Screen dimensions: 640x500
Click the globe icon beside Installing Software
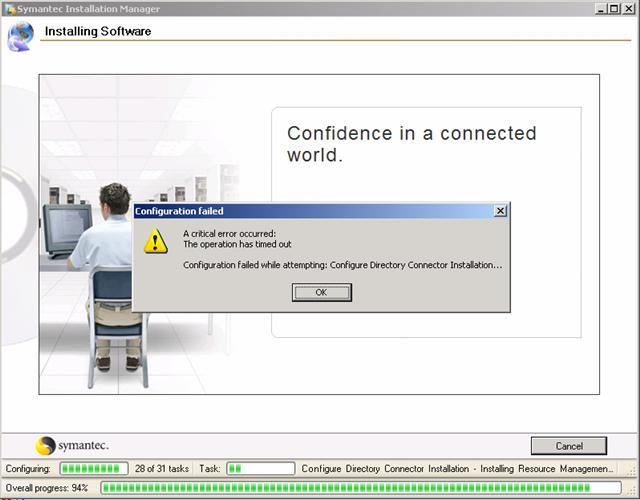pyautogui.click(x=20, y=36)
